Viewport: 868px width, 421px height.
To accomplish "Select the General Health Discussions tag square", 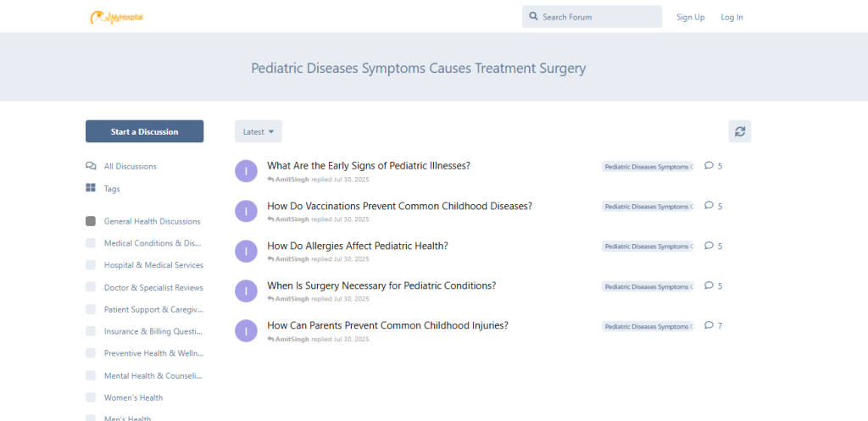I will (x=91, y=221).
